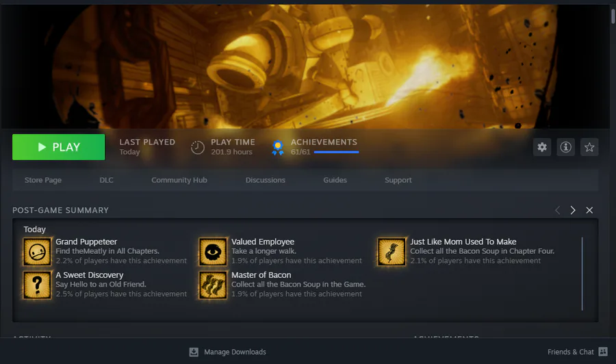This screenshot has height=364, width=616.
Task: Open the Discussions tab
Action: [x=265, y=180]
